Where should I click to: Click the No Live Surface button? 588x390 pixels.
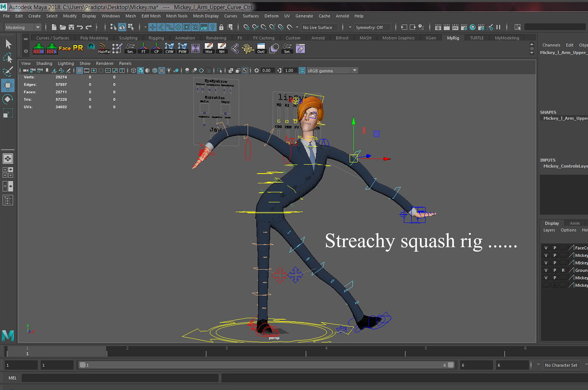point(318,27)
